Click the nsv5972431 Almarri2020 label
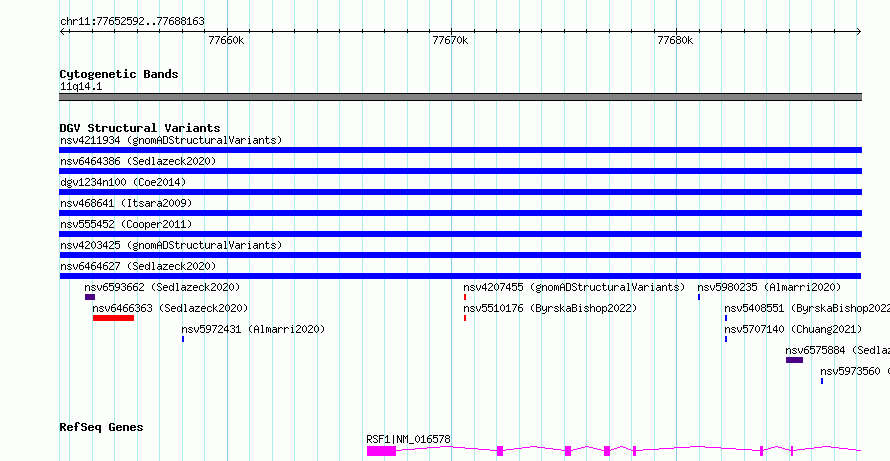The image size is (890, 461). tap(253, 329)
